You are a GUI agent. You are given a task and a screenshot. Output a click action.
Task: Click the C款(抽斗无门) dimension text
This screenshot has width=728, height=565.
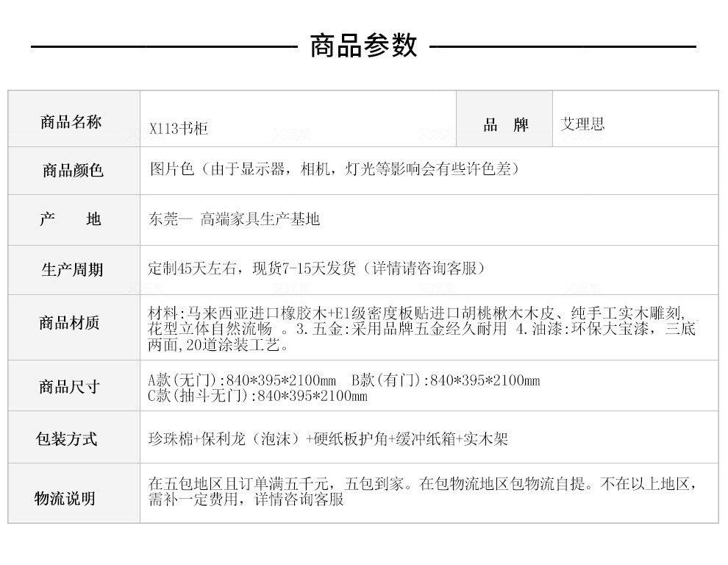(257, 396)
